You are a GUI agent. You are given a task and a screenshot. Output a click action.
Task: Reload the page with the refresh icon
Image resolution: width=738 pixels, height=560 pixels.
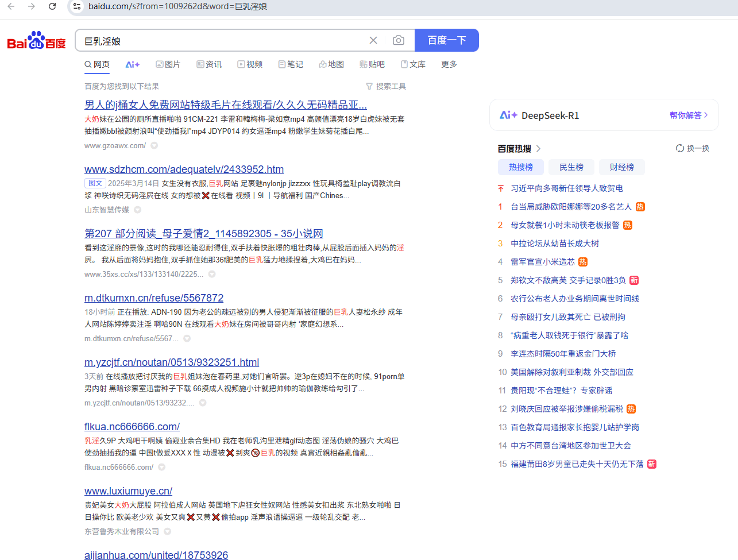pyautogui.click(x=52, y=6)
